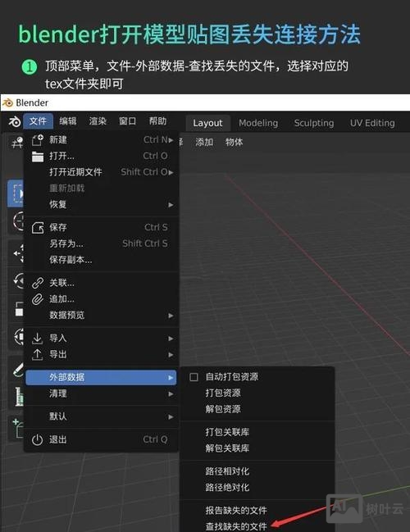
Task: Click the 导入 import icon
Action: click(x=38, y=339)
